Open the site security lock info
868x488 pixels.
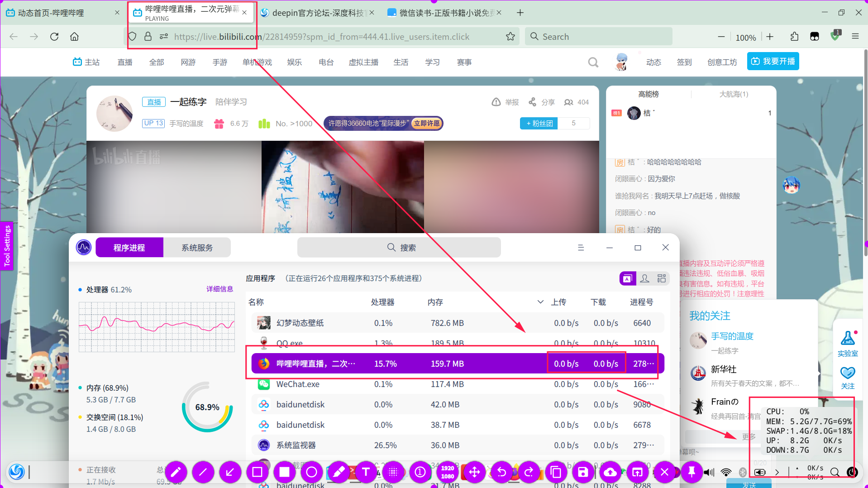click(x=148, y=37)
